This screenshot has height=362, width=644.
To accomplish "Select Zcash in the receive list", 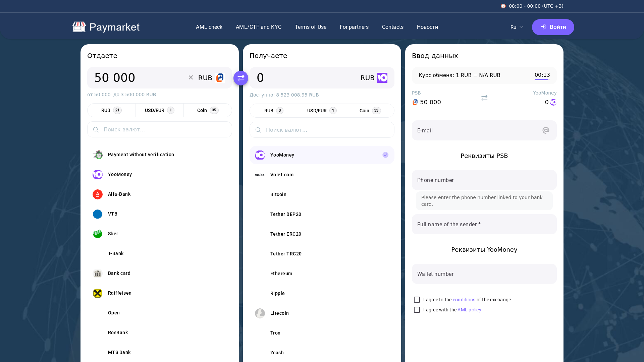I will coord(322,353).
